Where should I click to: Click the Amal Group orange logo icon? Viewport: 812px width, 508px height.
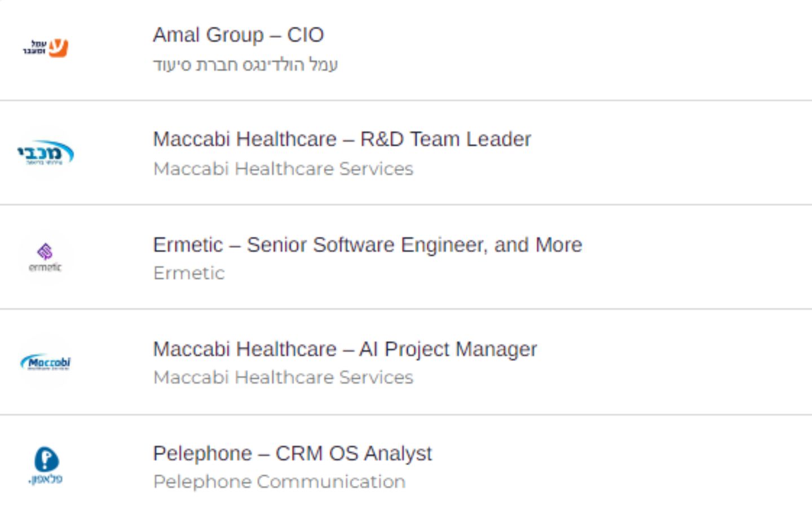46,48
